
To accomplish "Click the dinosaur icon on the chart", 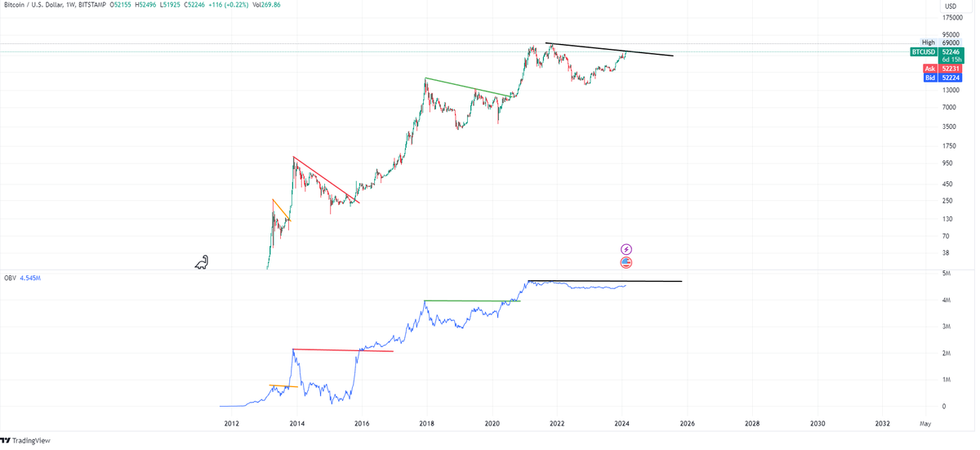I will [x=202, y=262].
